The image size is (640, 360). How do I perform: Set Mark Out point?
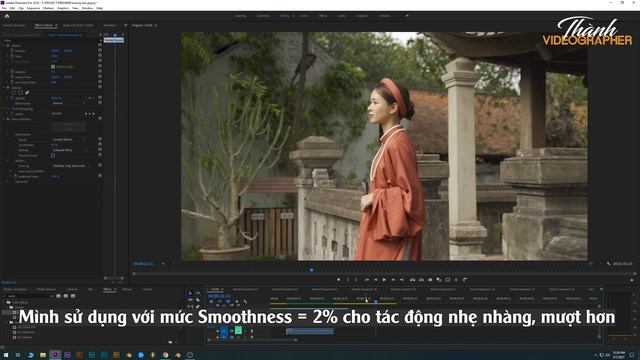click(x=356, y=280)
